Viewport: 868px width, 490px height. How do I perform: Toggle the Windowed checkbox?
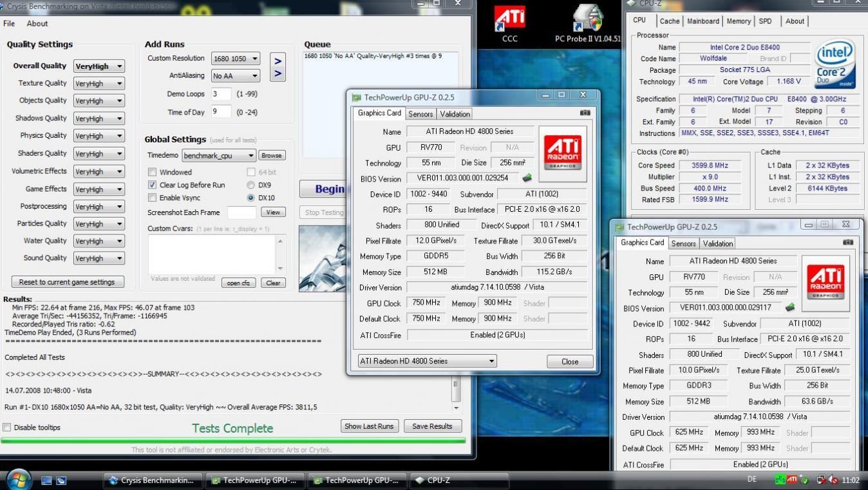152,172
